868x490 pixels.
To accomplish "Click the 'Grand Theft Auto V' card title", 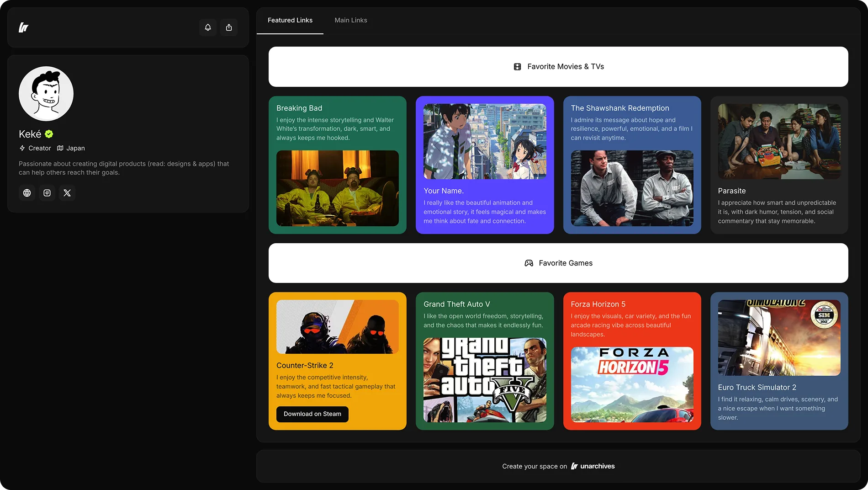I will click(x=457, y=304).
